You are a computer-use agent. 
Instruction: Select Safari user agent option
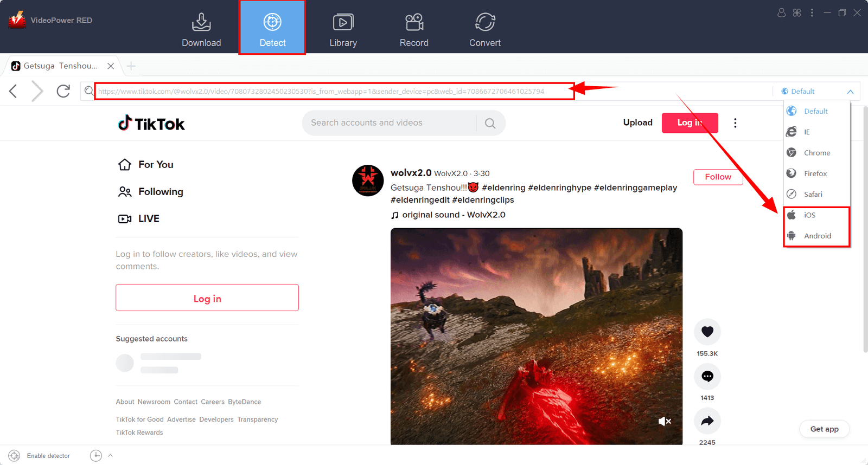click(816, 194)
